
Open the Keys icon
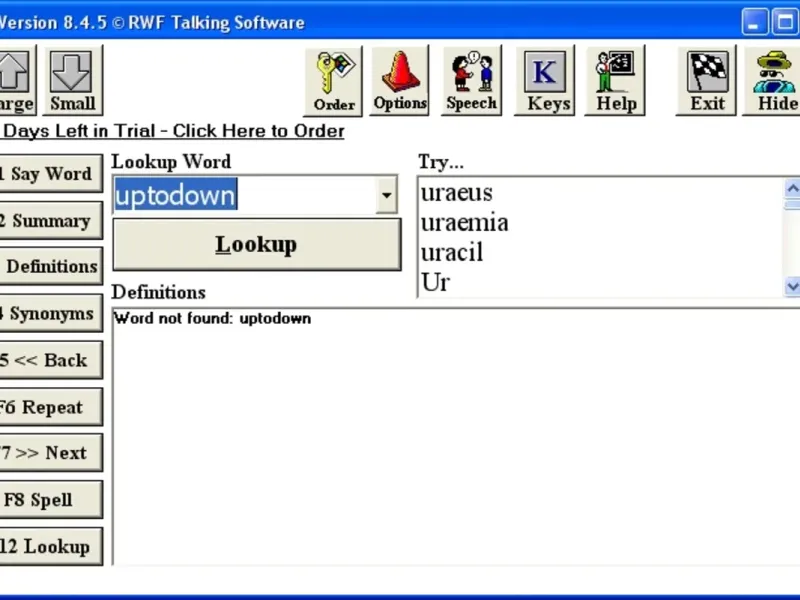pyautogui.click(x=545, y=81)
